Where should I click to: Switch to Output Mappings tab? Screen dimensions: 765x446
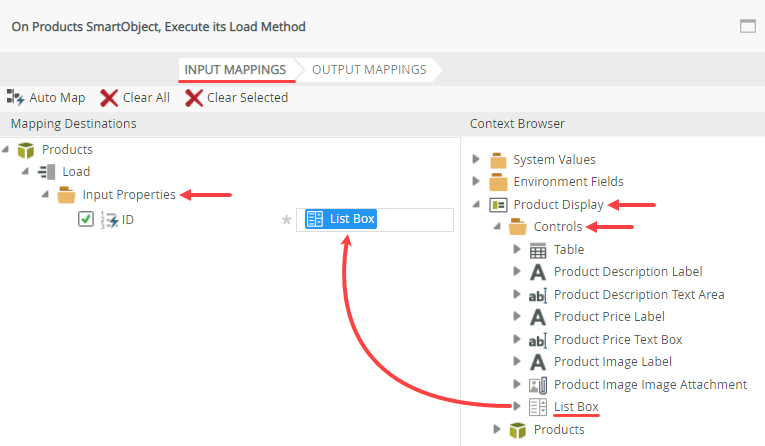(369, 70)
